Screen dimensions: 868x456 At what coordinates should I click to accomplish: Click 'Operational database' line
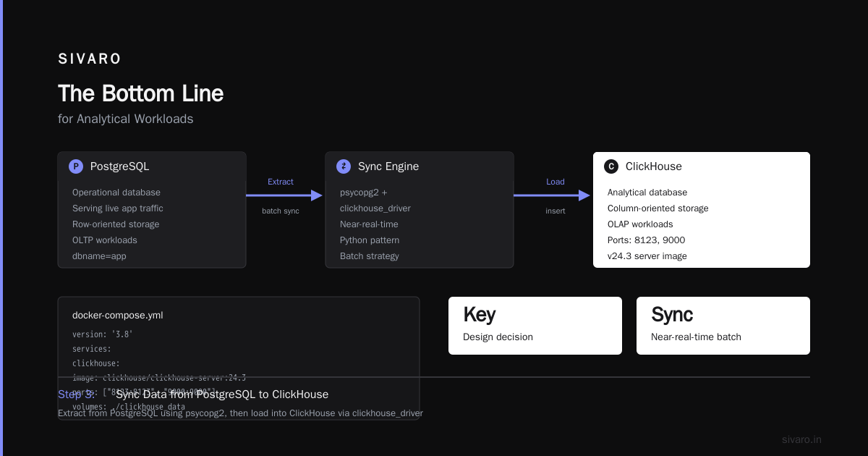[116, 193]
